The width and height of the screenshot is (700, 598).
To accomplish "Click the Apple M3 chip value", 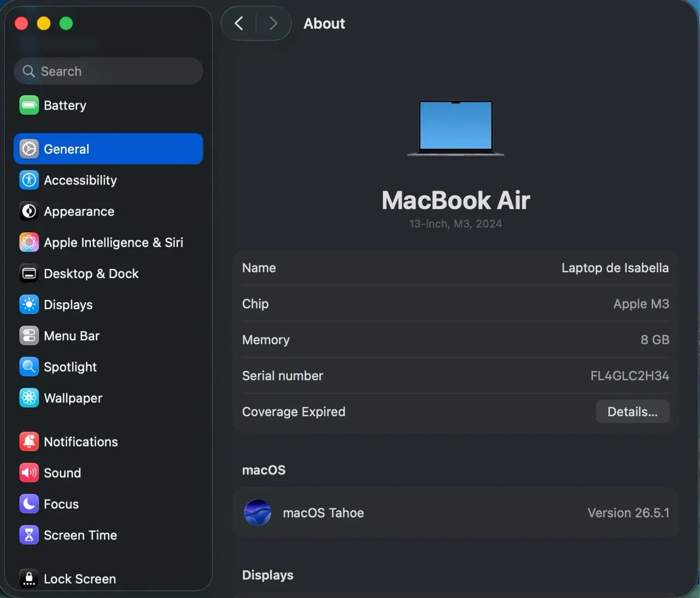I will pos(641,304).
